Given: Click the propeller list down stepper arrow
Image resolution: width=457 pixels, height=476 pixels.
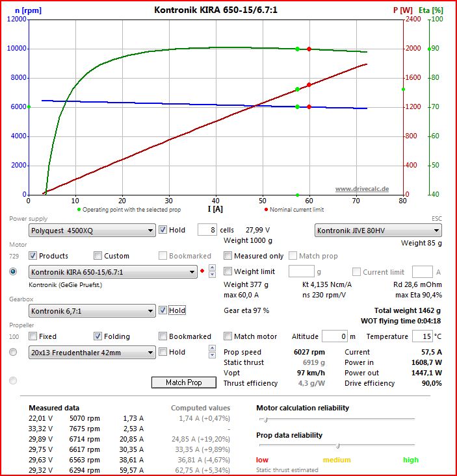Looking at the screenshot, I should point(211,355).
